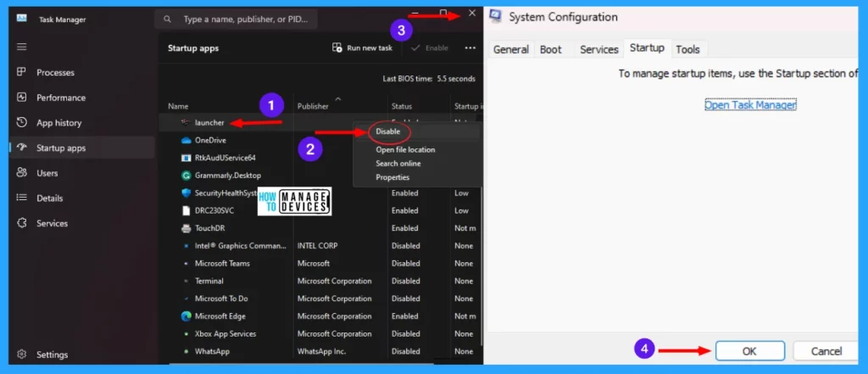
Task: Click the Processes icon in sidebar
Action: pyautogui.click(x=21, y=72)
